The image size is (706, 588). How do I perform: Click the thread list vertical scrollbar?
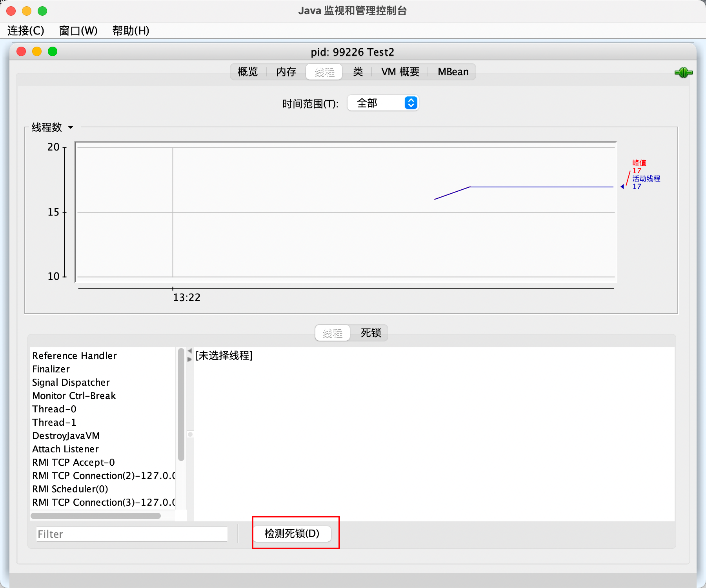pos(181,405)
